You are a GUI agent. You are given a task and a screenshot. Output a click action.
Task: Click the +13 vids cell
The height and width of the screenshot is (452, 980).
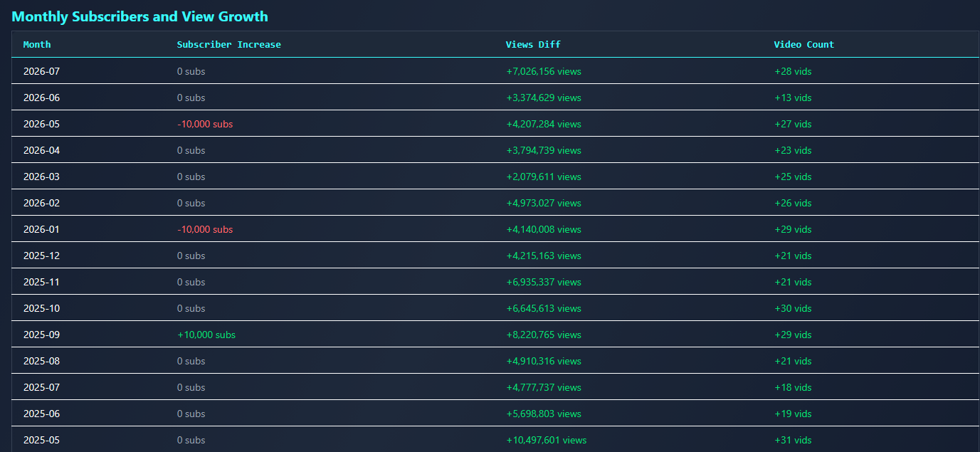[x=793, y=98]
